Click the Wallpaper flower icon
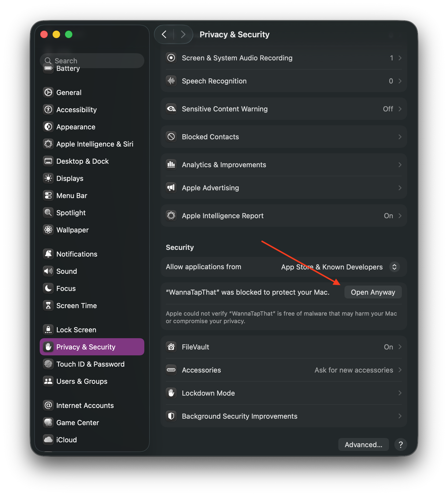448x496 pixels. point(48,230)
